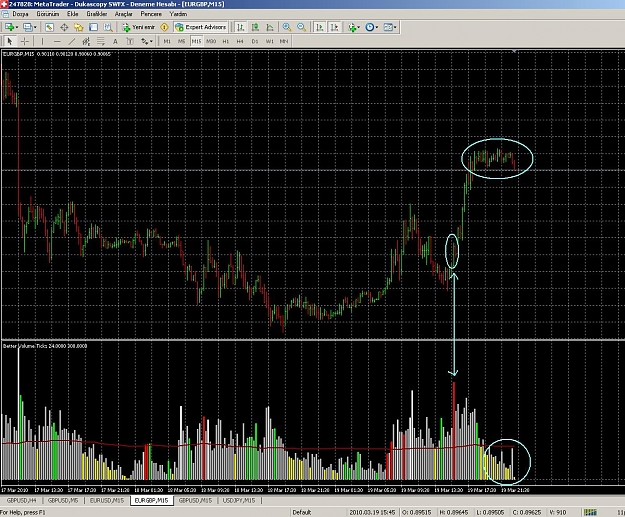This screenshot has width=625, height=517.
Task: Zoom out the chart with magnifier minus
Action: pyautogui.click(x=301, y=27)
